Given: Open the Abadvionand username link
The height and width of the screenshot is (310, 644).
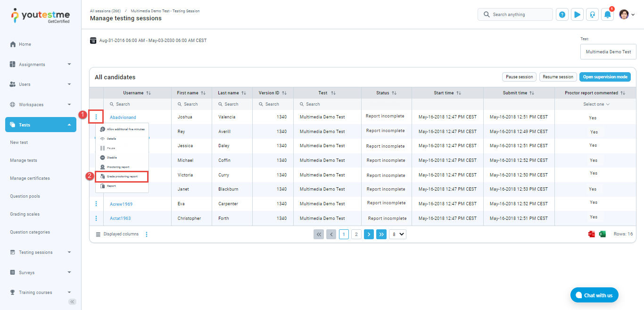Looking at the screenshot, I should pyautogui.click(x=123, y=117).
